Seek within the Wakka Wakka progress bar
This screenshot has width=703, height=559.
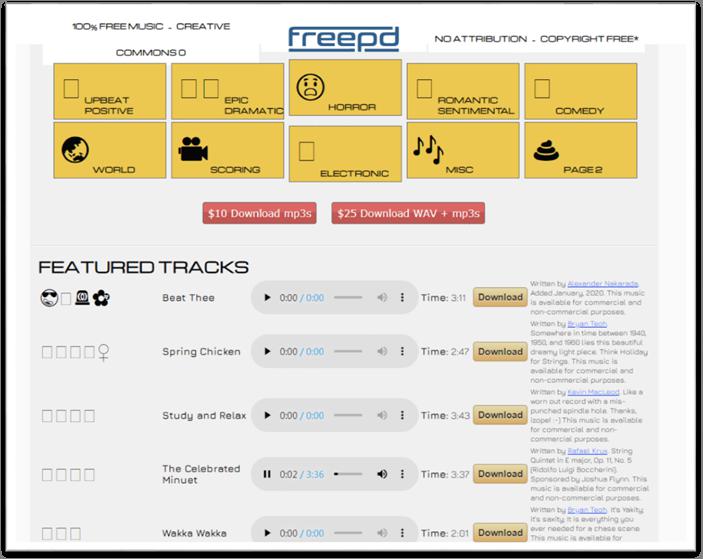pos(348,533)
